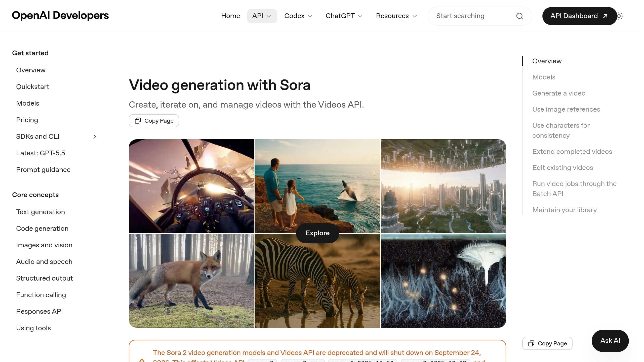Open the Code generation sidebar link
Image resolution: width=644 pixels, height=362 pixels.
(42, 229)
